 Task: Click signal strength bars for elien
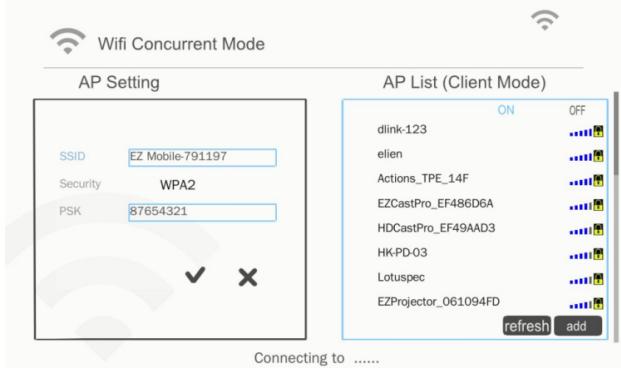point(581,157)
